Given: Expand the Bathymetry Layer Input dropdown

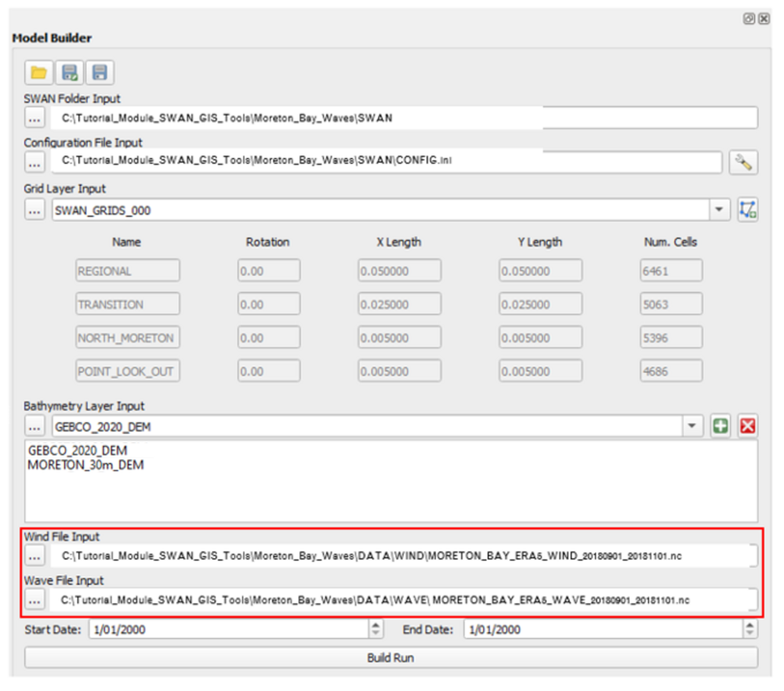Looking at the screenshot, I should click(691, 426).
